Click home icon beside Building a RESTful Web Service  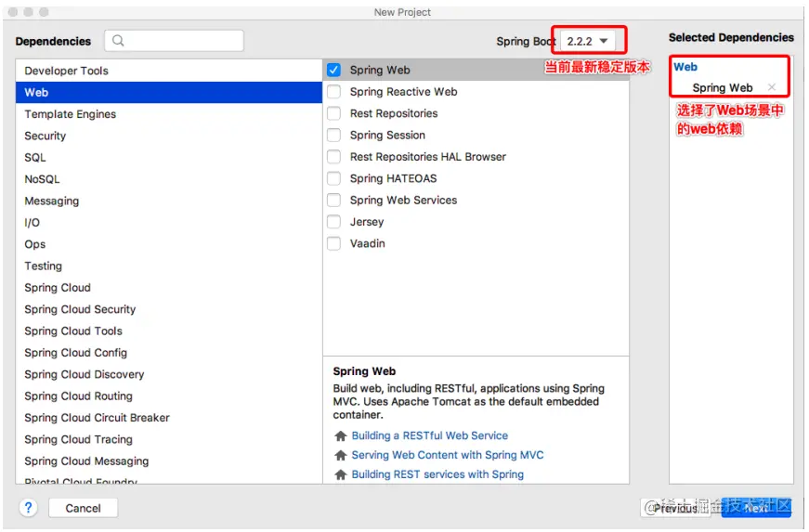341,436
